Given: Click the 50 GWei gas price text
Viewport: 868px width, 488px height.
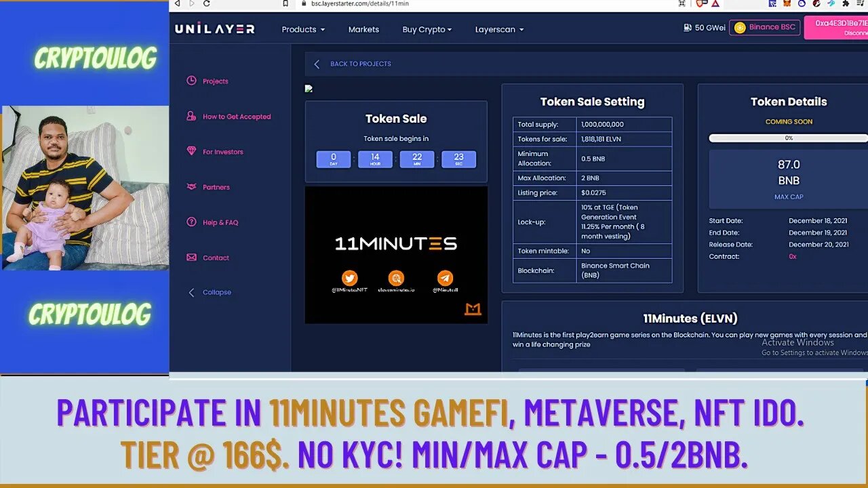Looking at the screenshot, I should point(710,28).
